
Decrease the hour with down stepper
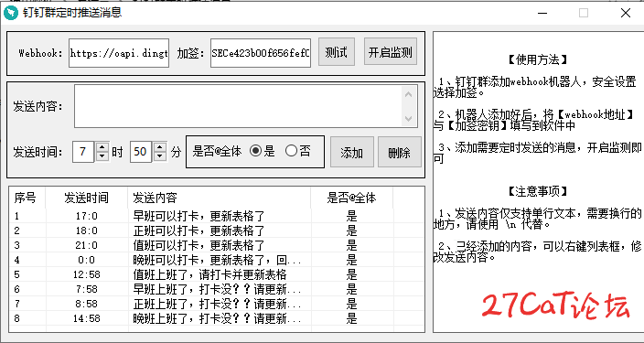tap(102, 156)
